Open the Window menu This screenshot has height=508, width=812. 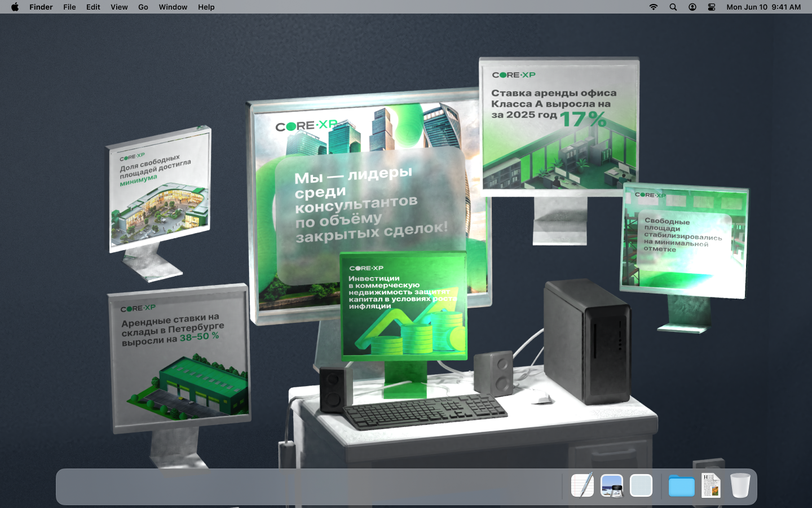tap(173, 7)
